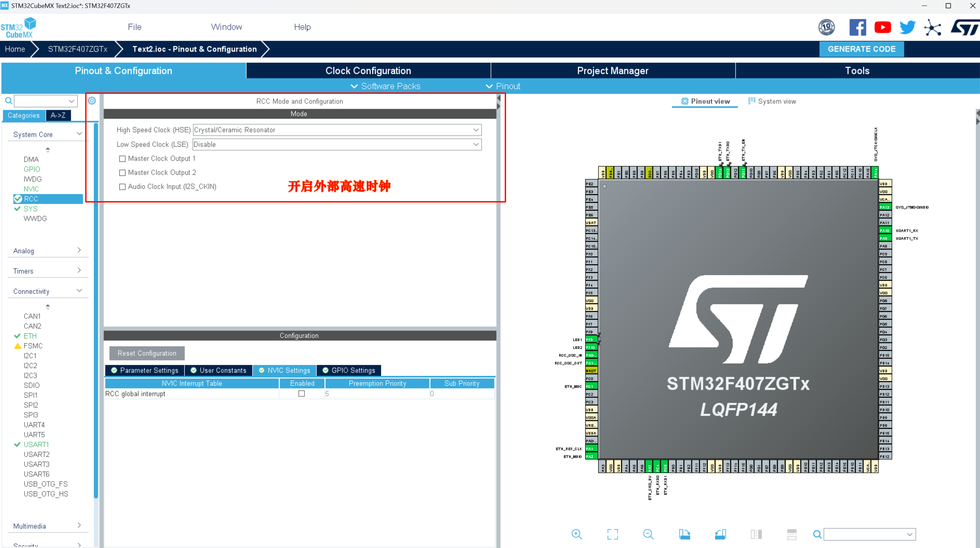
Task: Open STM32CubeMX YouTube channel
Action: coord(883,27)
